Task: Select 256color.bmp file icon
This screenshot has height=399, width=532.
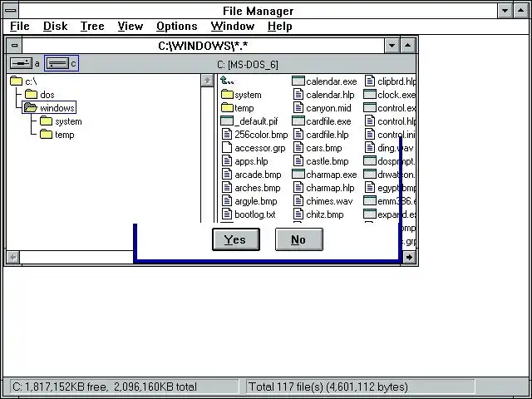Action: point(227,135)
